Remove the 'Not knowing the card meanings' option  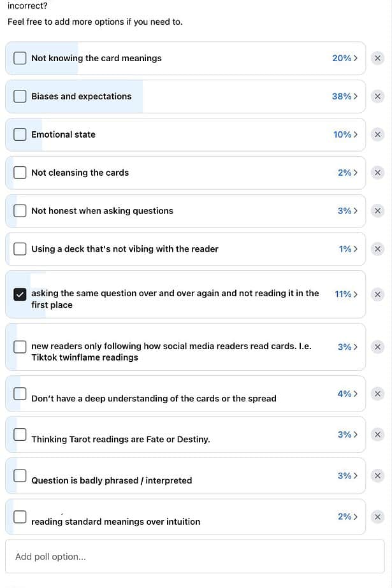point(377,58)
